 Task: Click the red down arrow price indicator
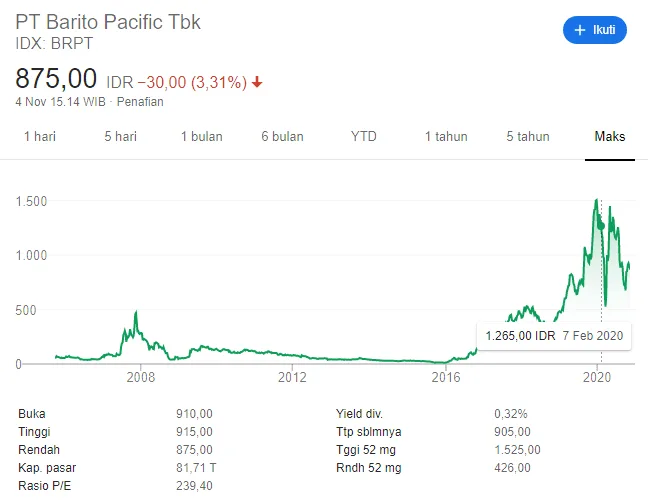[x=258, y=82]
